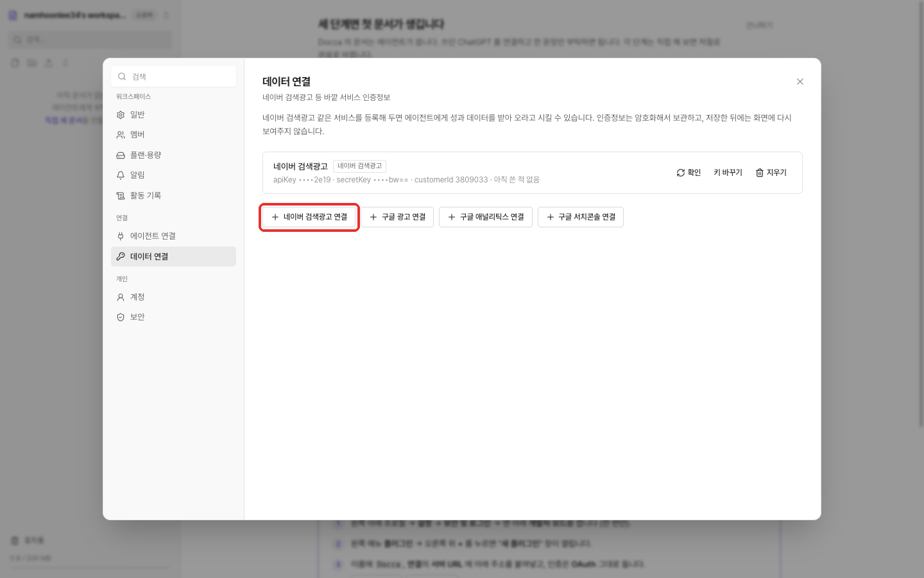Click the 구글 서치콘솔 연결 button
The width and height of the screenshot is (924, 578).
(x=581, y=217)
